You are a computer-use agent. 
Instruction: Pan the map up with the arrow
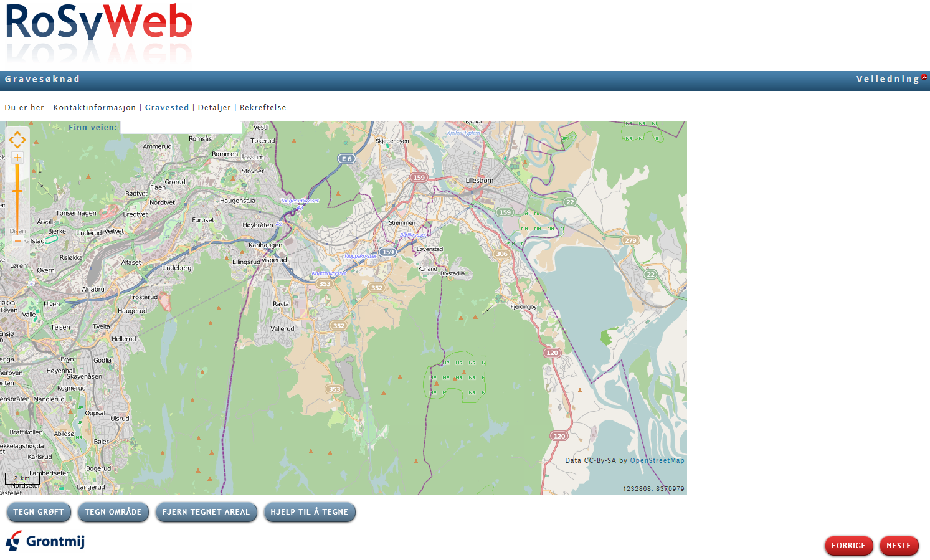(x=17, y=133)
